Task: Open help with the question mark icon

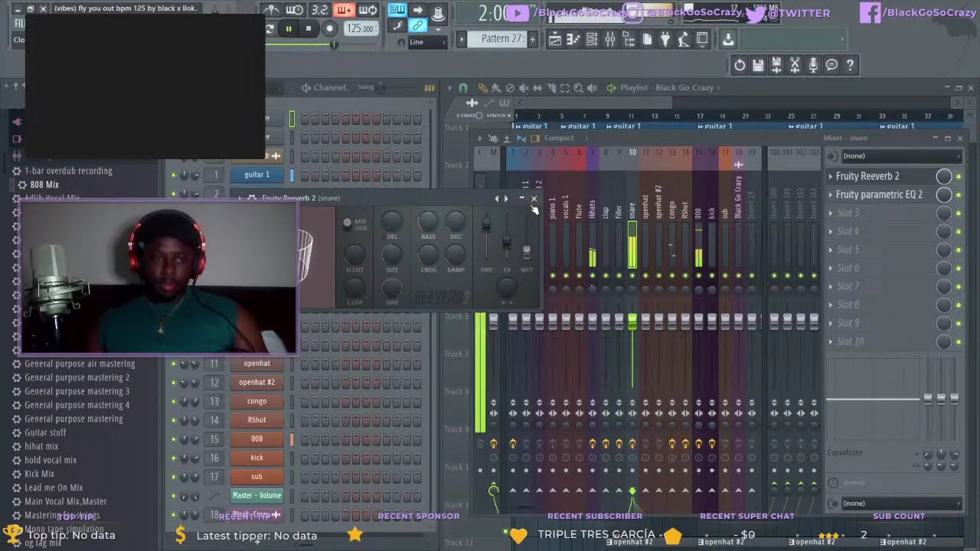Action: point(850,65)
